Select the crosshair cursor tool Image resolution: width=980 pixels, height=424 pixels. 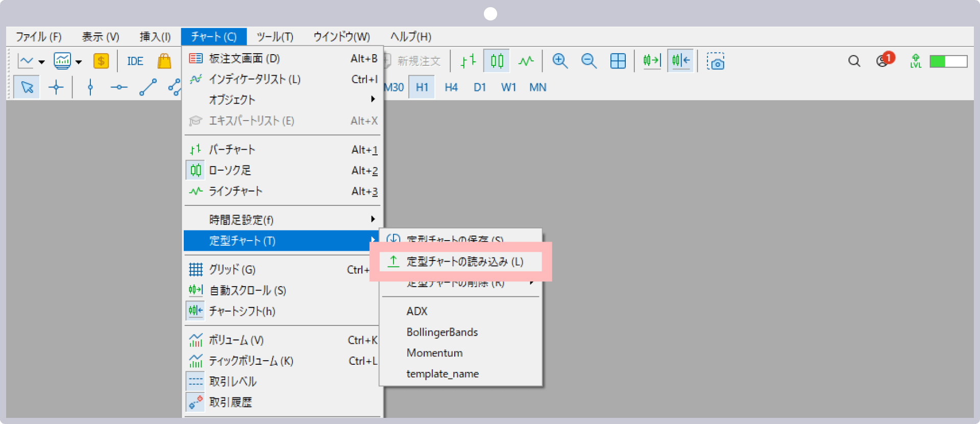point(56,87)
